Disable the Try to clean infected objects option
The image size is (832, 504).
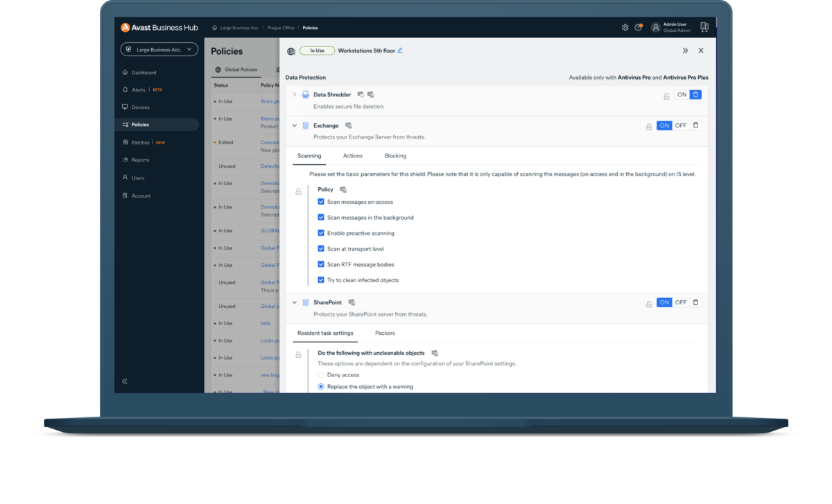(x=321, y=279)
